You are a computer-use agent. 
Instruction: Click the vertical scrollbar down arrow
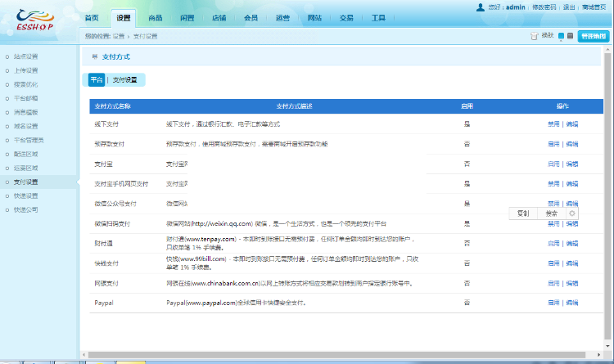[x=607, y=346]
